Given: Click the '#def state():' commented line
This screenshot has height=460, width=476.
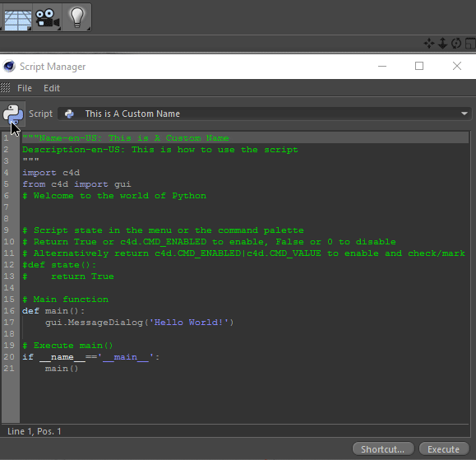Looking at the screenshot, I should pos(59,265).
